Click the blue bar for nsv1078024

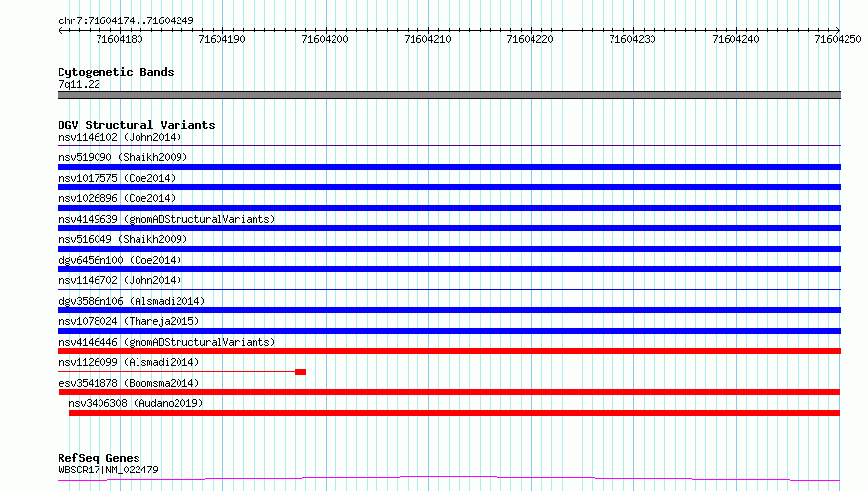click(x=449, y=331)
